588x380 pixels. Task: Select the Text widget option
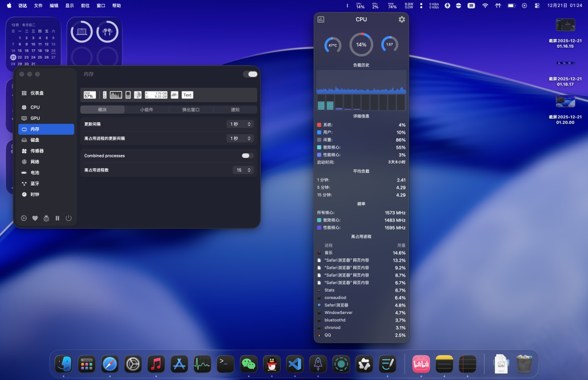[x=187, y=95]
